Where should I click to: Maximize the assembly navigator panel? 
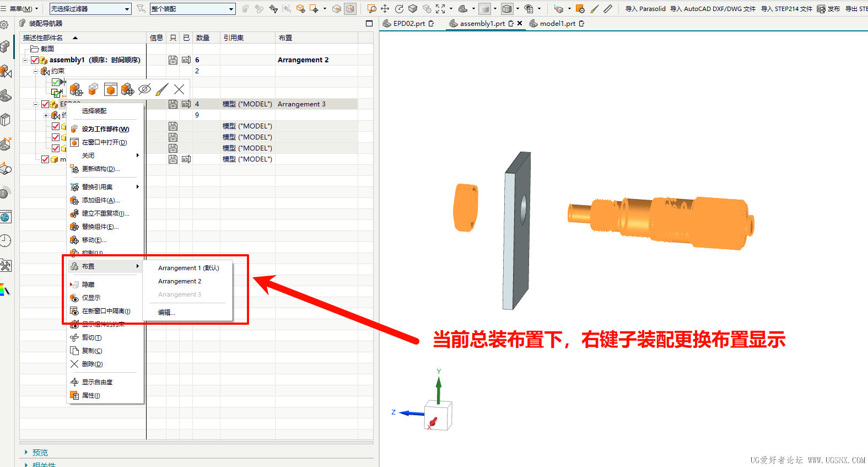pos(369,23)
